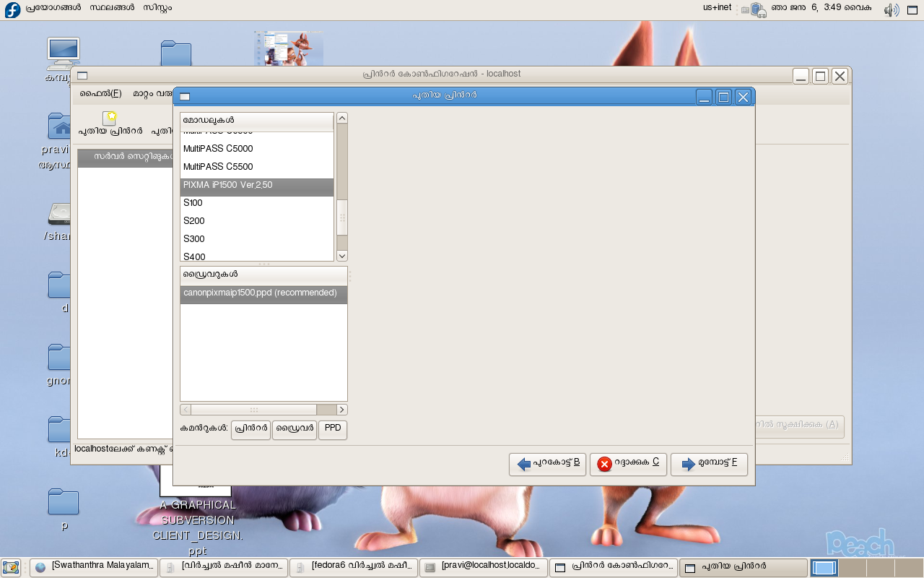Click the Fedora logo icon in top panel

[12, 9]
